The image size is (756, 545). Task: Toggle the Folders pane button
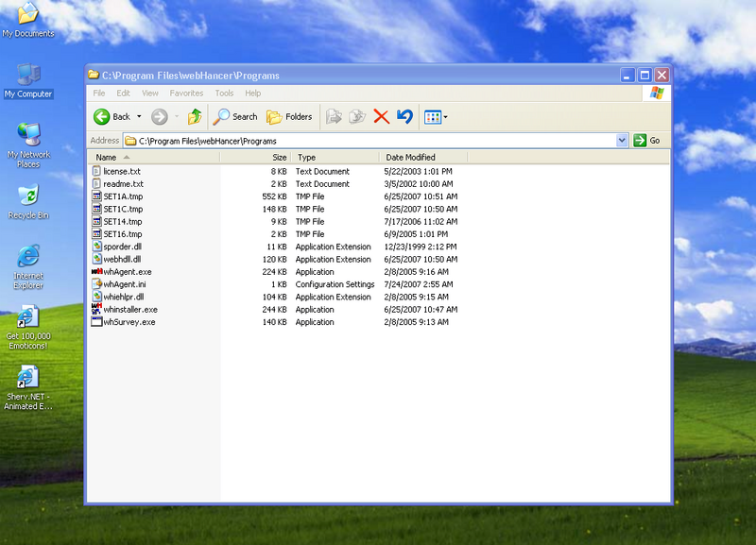(x=289, y=116)
